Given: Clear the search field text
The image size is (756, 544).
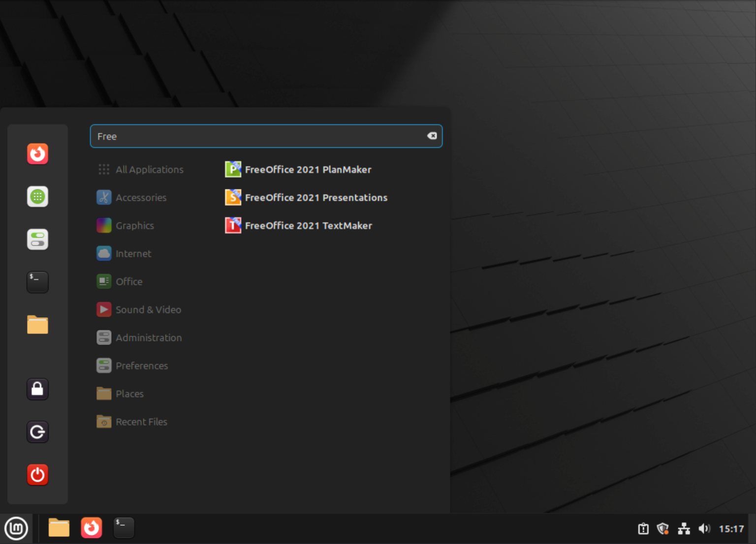Looking at the screenshot, I should coord(432,136).
